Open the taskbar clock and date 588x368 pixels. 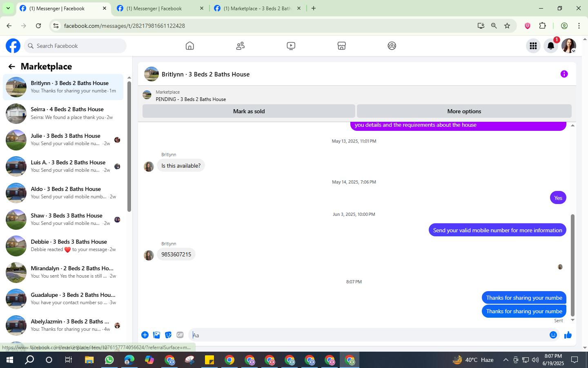[x=553, y=360]
